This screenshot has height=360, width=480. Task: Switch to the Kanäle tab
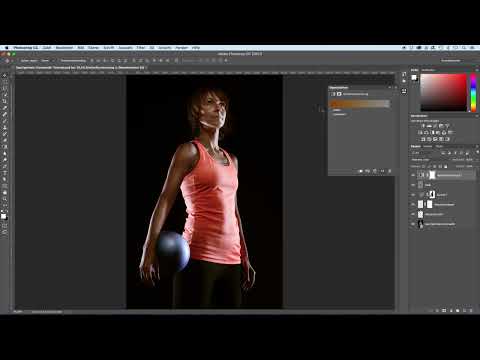click(428, 146)
